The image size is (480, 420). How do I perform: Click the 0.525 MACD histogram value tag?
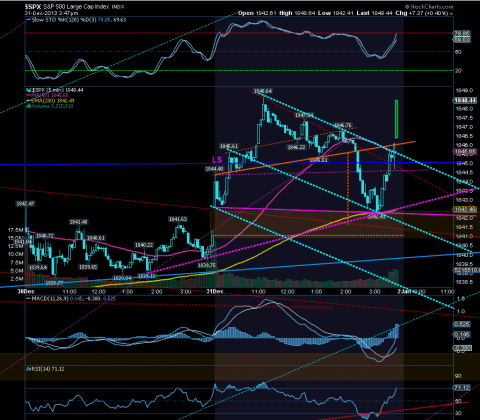coord(462,324)
